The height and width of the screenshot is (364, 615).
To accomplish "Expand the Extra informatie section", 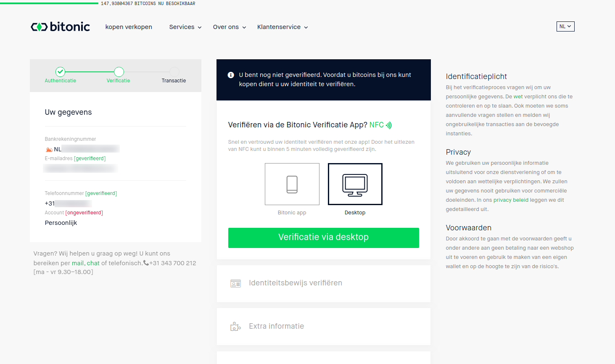I will tap(324, 327).
